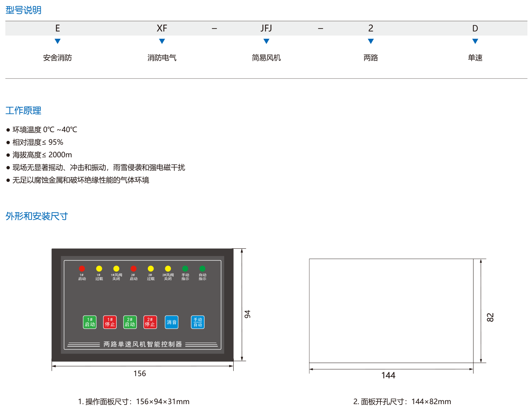Select the 工作原理 section heading
The width and height of the screenshot is (532, 414).
point(23,111)
